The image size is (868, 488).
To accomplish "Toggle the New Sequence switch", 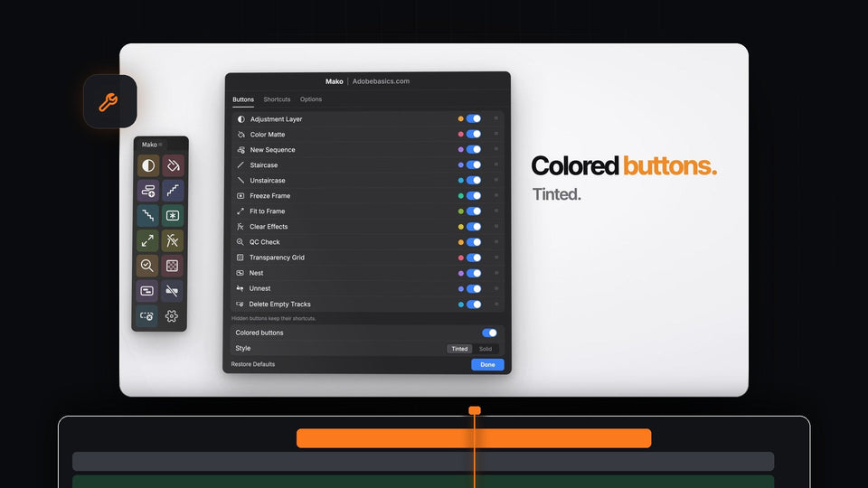I will tap(473, 149).
